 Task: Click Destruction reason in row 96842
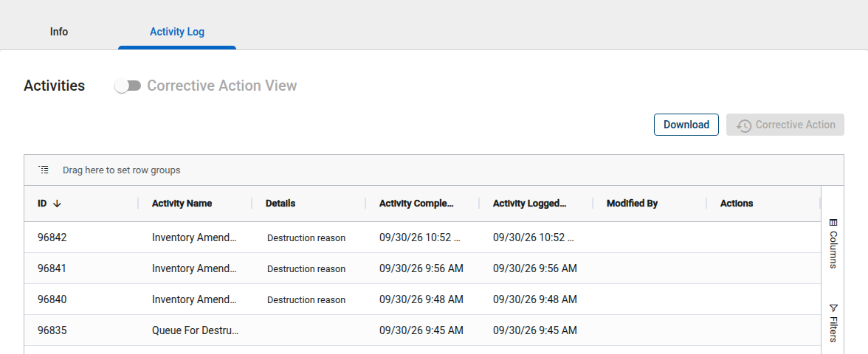pos(306,237)
